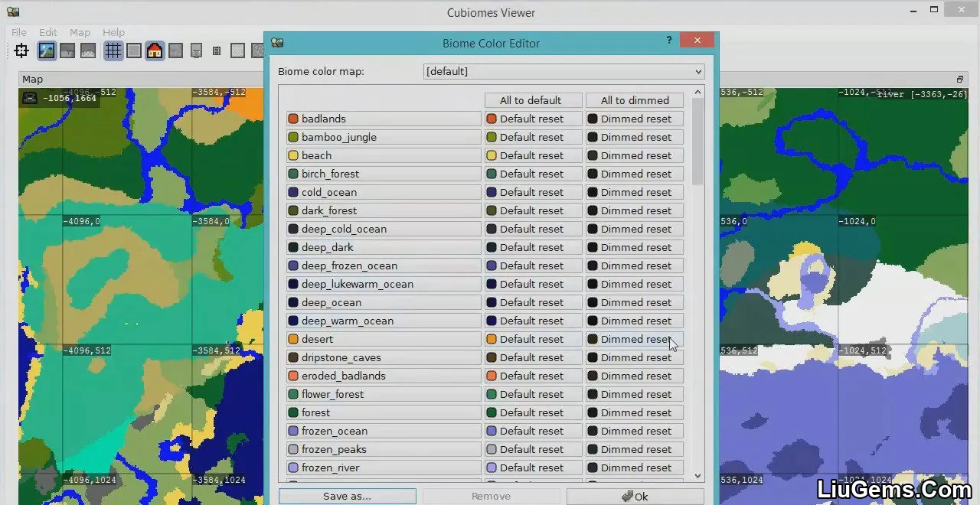Screen dimensions: 980x505
Task: Toggle the small ladder-shaped toolbar icon
Action: tap(217, 51)
